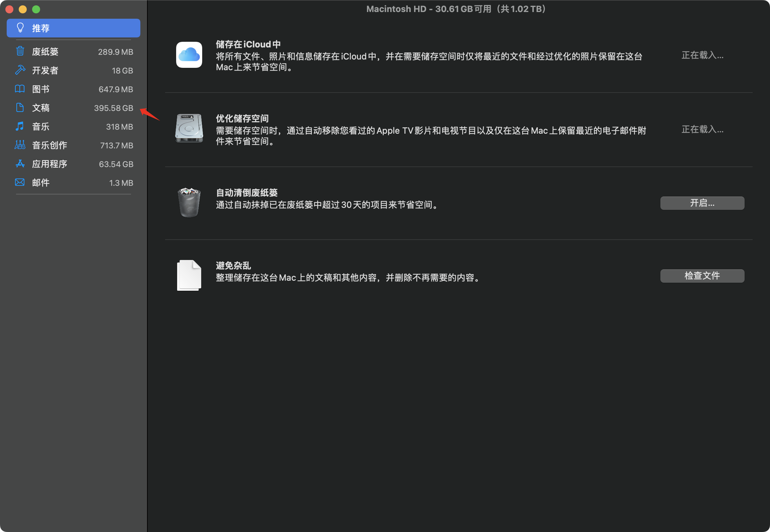The height and width of the screenshot is (532, 770).
Task: Click the iCloud cloud icon
Action: 189,55
